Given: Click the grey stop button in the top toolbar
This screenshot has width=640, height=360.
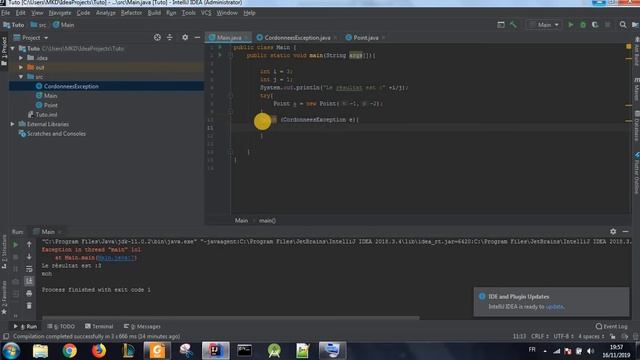Looking at the screenshot, I should click(607, 25).
